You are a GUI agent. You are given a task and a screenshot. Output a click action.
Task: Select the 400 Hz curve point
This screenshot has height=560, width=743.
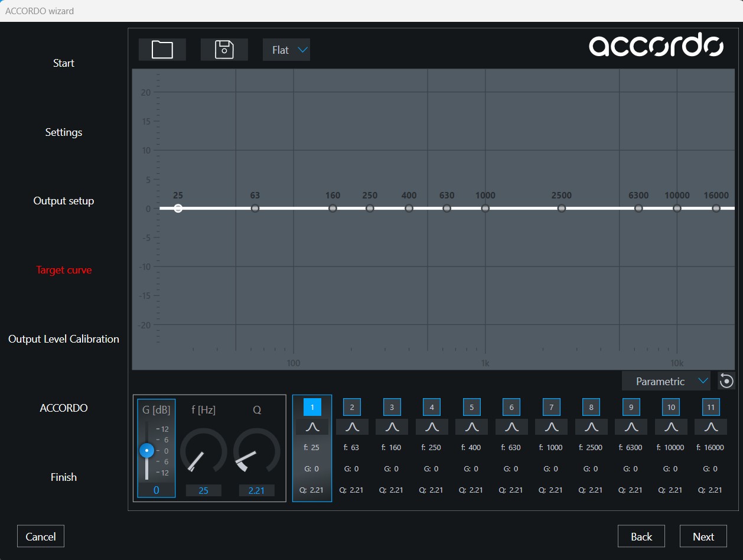(409, 208)
